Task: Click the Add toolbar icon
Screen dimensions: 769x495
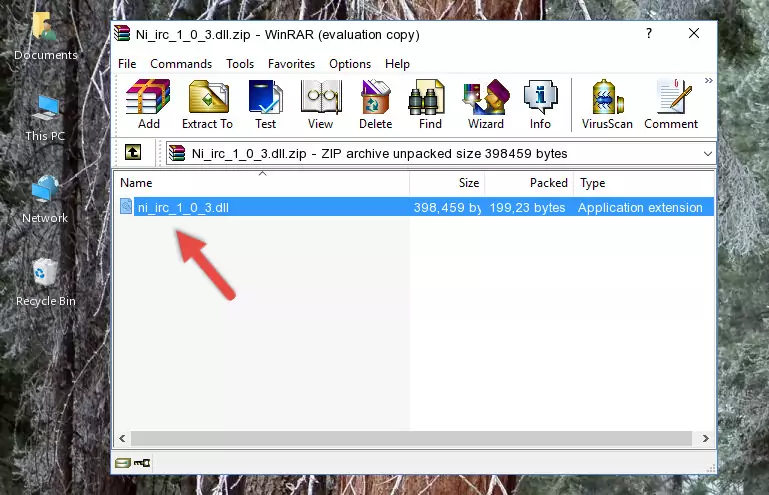Action: point(148,104)
